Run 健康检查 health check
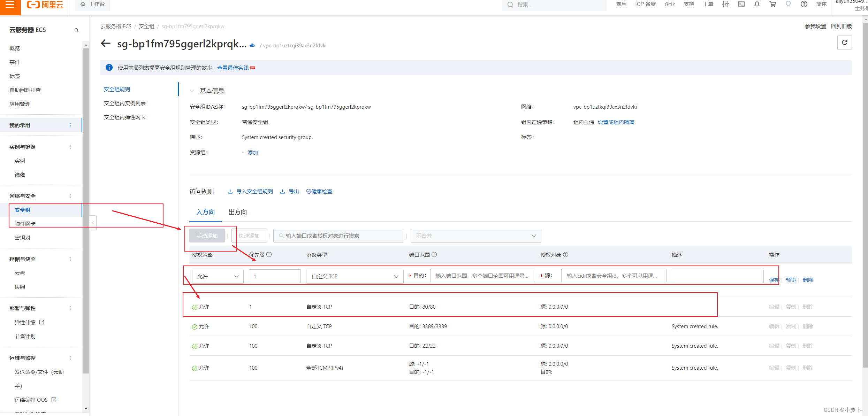 pos(319,191)
